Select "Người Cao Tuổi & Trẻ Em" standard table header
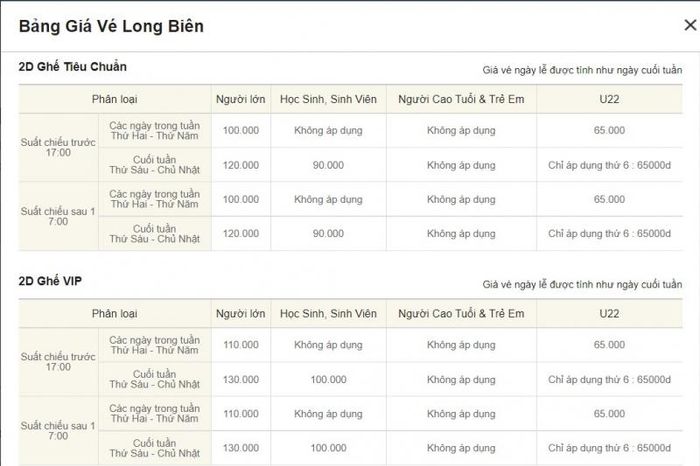The width and height of the screenshot is (700, 466). (x=460, y=99)
